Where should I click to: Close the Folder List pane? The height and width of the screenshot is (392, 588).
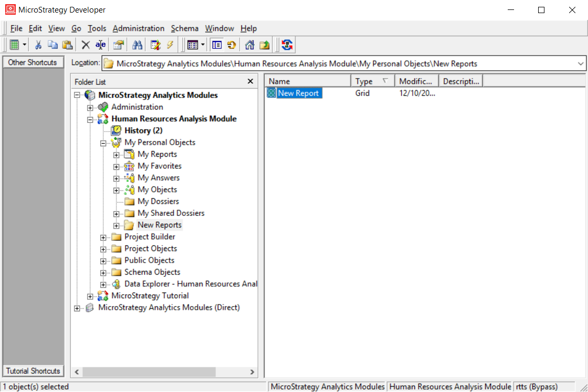(251, 81)
